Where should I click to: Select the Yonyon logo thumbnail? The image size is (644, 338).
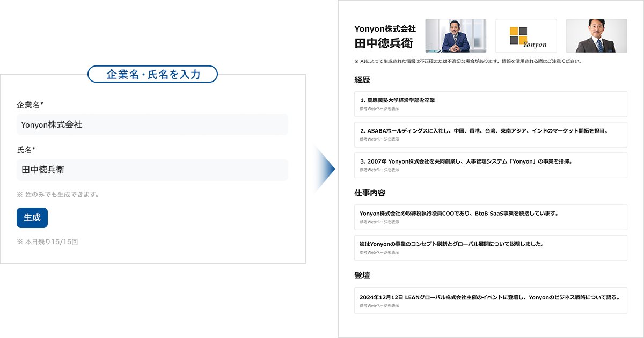click(526, 35)
